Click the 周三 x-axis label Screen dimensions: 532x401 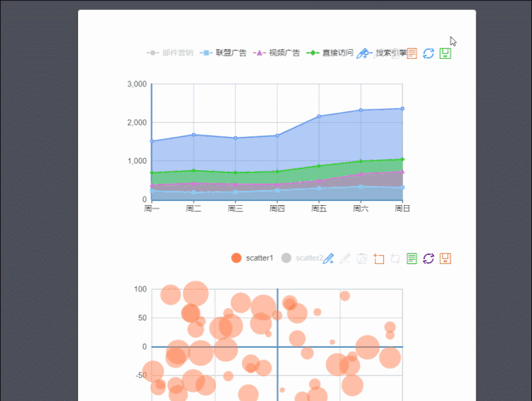tap(235, 208)
